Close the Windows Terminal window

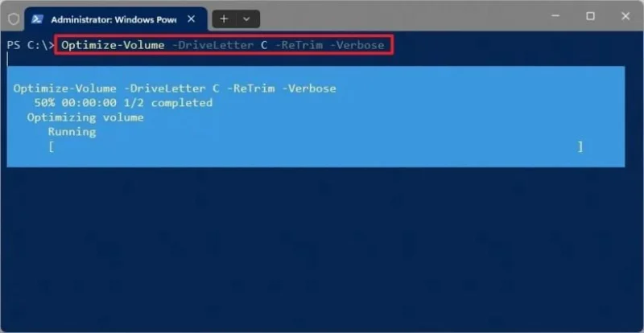pyautogui.click(x=625, y=16)
